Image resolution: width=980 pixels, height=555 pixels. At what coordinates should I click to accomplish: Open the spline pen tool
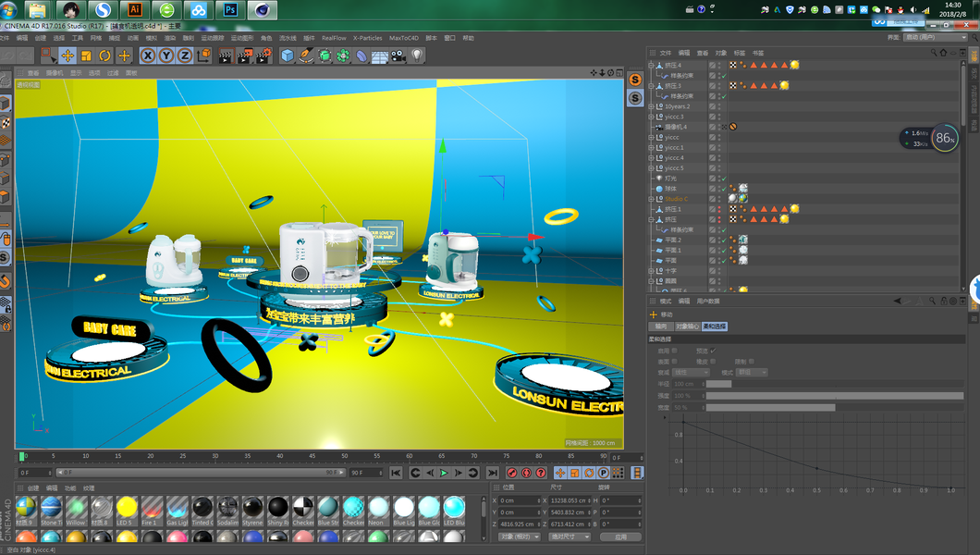306,55
